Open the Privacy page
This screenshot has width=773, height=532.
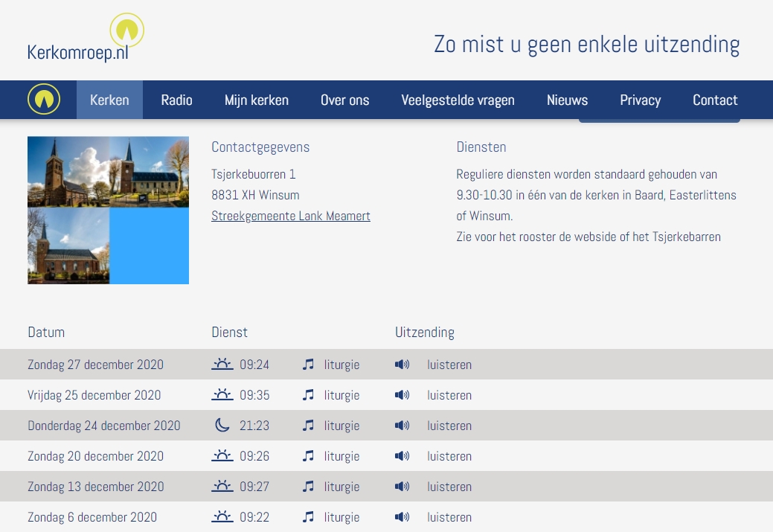[640, 100]
